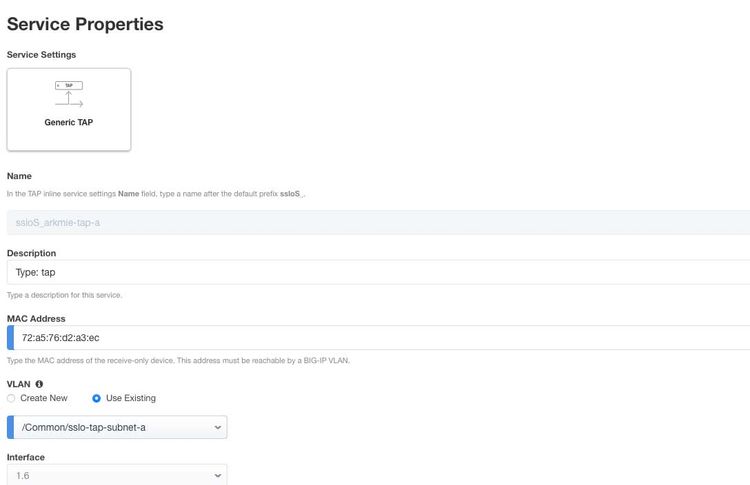Screen dimensions: 750x485
Task: Select the Use Existing VLAN radio button
Action: pyautogui.click(x=96, y=398)
